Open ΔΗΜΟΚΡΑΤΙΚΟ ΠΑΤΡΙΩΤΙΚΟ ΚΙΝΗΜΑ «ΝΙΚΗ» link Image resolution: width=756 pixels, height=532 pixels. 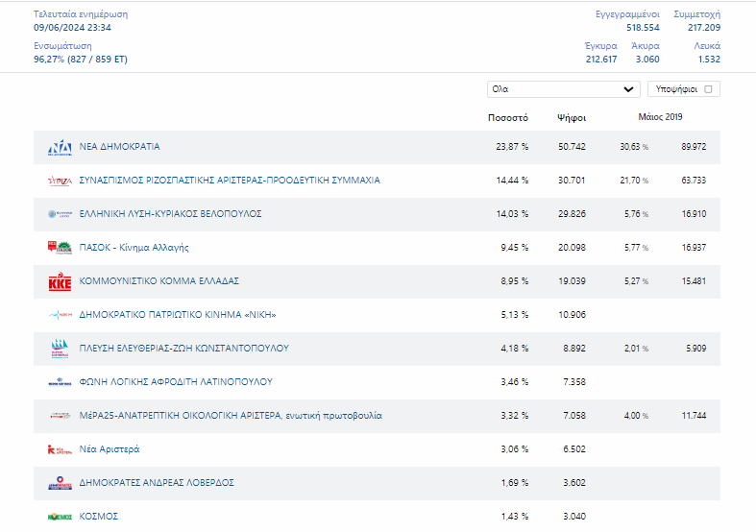[x=178, y=315]
